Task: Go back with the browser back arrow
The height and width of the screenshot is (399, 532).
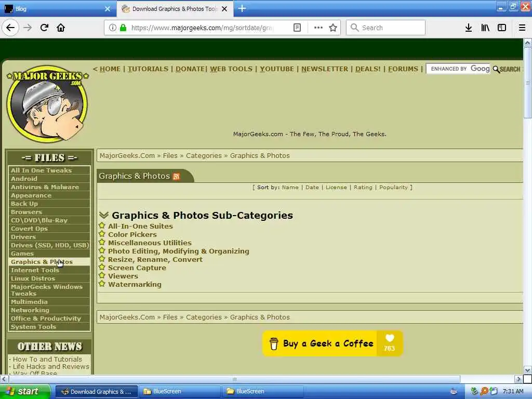Action: 10,28
